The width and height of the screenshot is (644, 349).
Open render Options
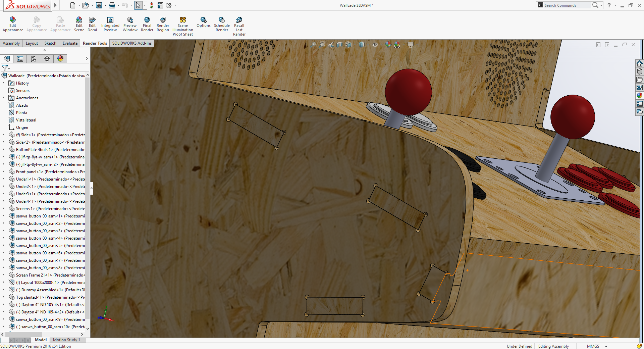pyautogui.click(x=204, y=22)
